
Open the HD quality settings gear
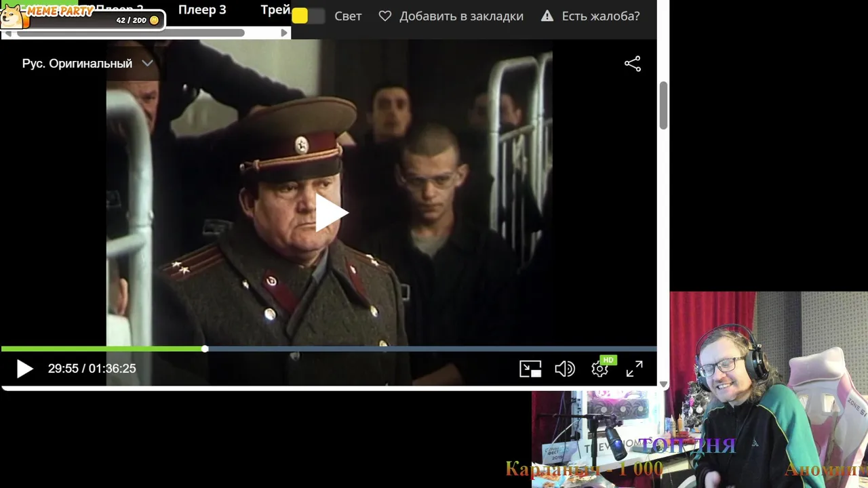coord(600,369)
